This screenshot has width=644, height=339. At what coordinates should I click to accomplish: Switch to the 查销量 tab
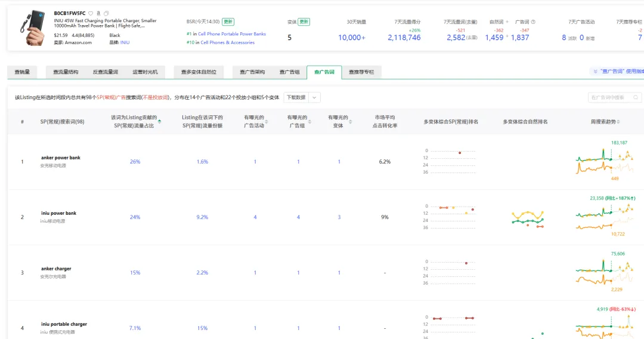coord(22,72)
